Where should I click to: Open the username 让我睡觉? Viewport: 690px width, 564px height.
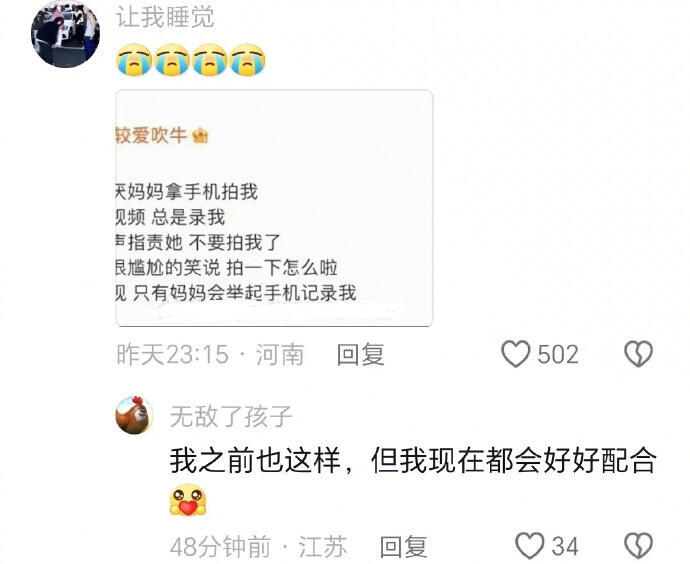click(x=165, y=17)
